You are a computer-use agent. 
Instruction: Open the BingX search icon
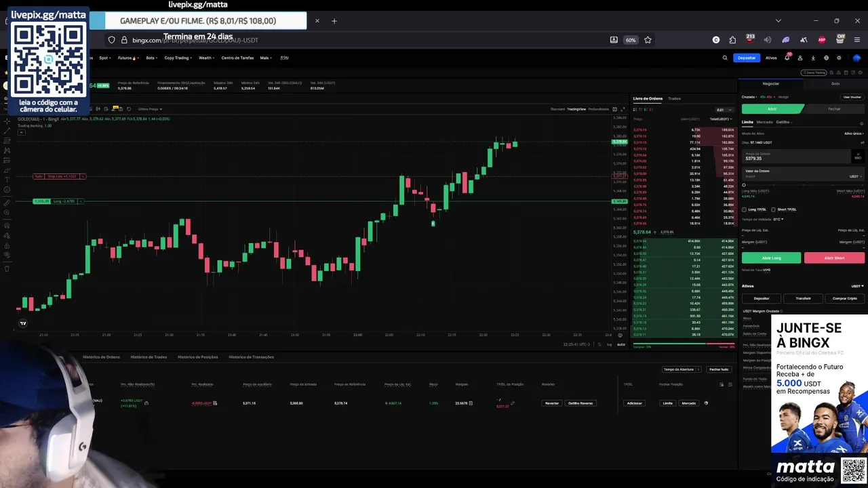click(725, 58)
